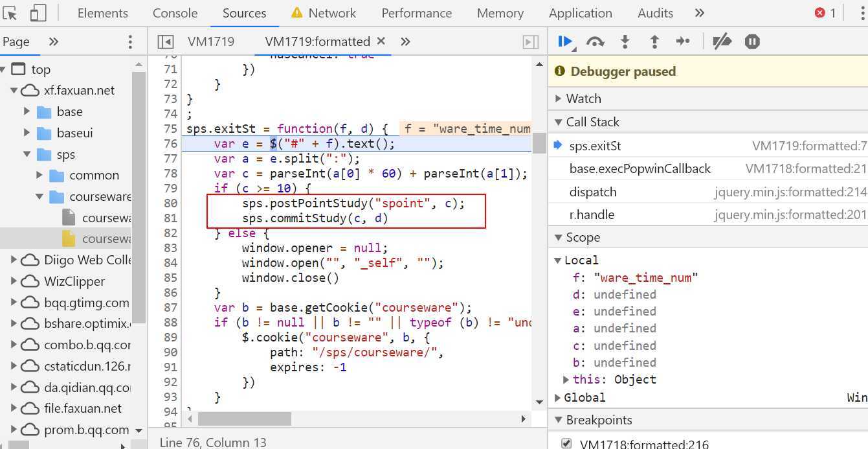Expand the file.faxuan.net node
This screenshot has height=449, width=868.
coord(14,408)
